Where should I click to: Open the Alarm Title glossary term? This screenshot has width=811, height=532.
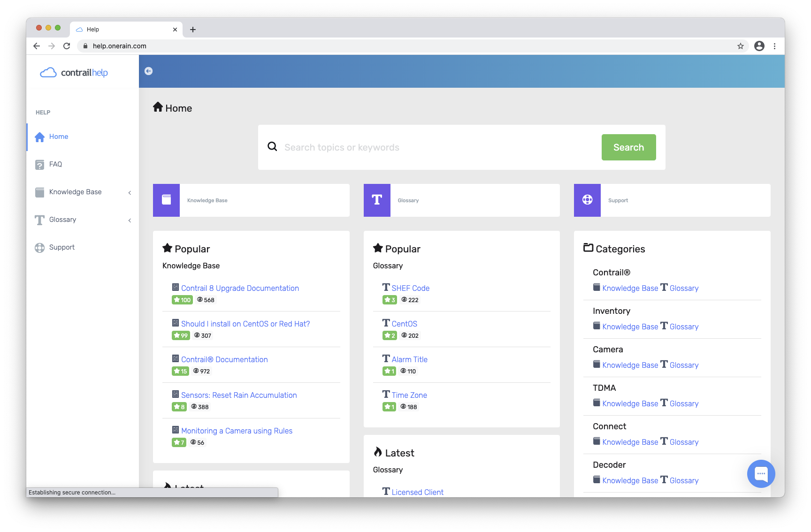point(410,359)
